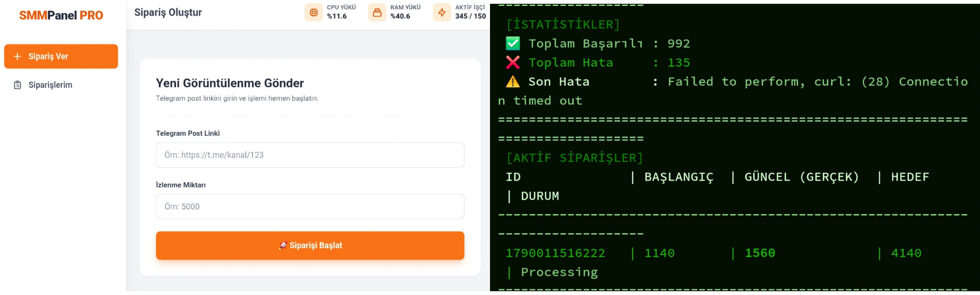Click the yellow warning triangle icon
This screenshot has height=295, width=980.
pos(513,81)
